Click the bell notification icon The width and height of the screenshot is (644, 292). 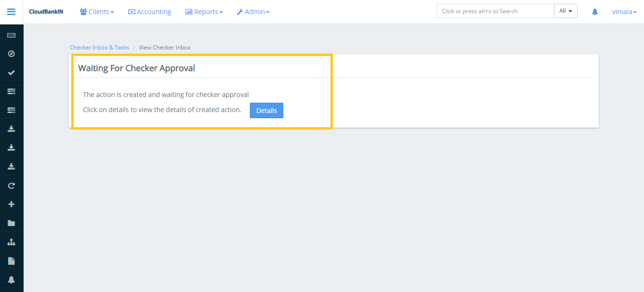[x=594, y=11]
